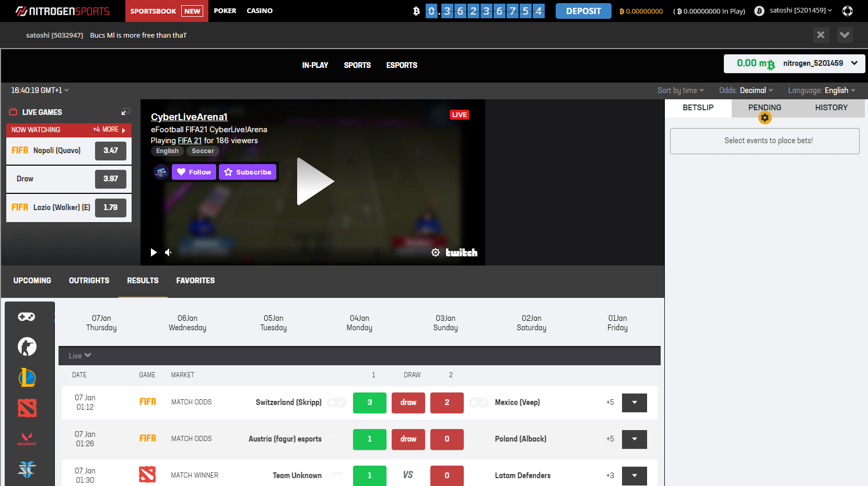Switch to Favorites tab
The height and width of the screenshot is (486, 868).
(x=195, y=281)
